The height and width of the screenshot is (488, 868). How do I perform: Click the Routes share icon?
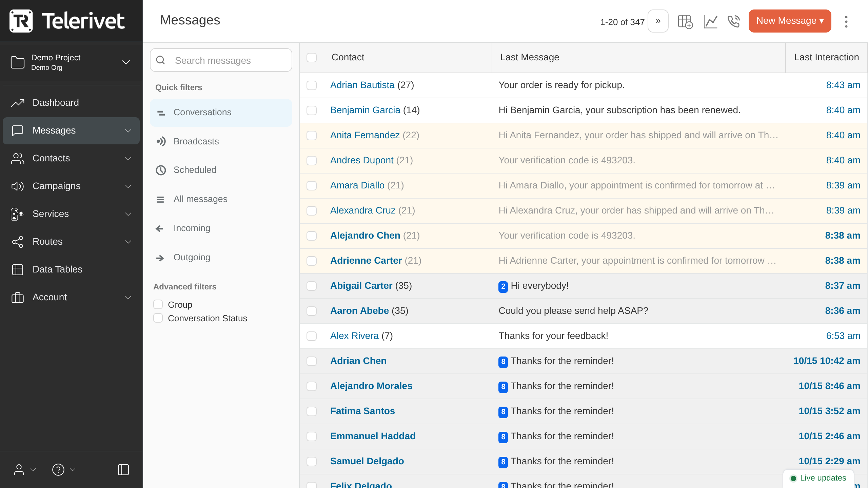pyautogui.click(x=18, y=242)
